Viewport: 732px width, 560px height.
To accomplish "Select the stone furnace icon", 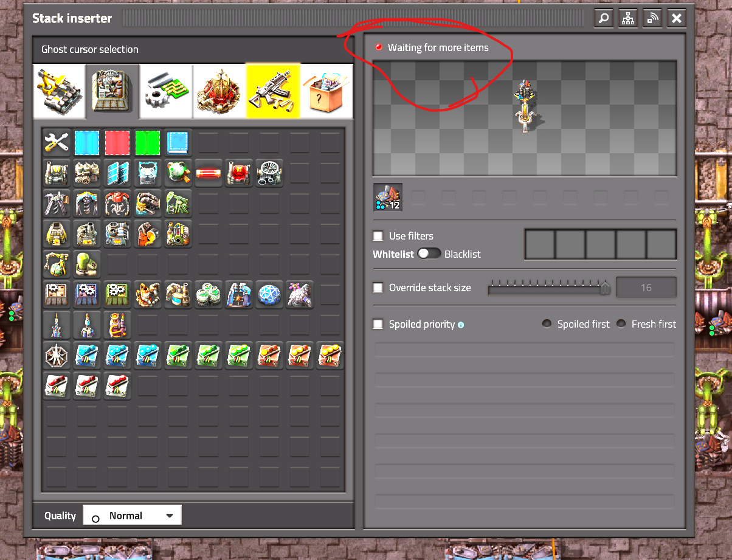I will coord(58,234).
